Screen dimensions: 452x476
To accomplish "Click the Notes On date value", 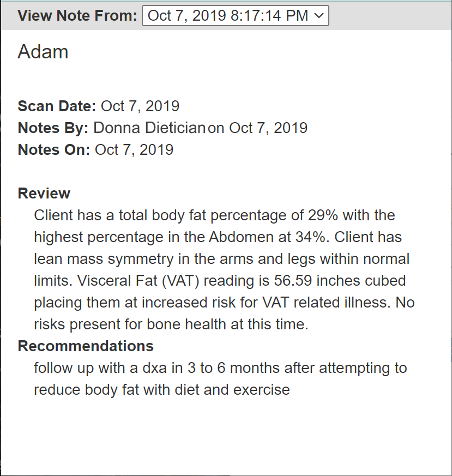I will click(x=134, y=149).
